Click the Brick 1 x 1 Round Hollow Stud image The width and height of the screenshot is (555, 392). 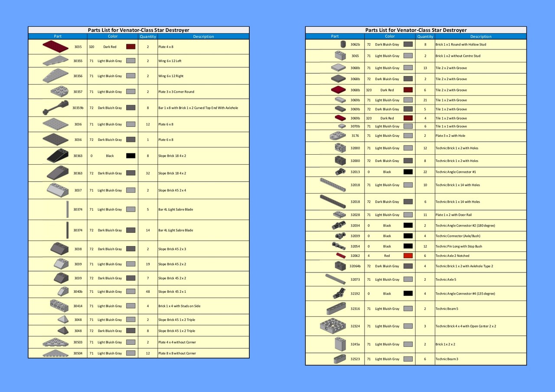point(343,44)
